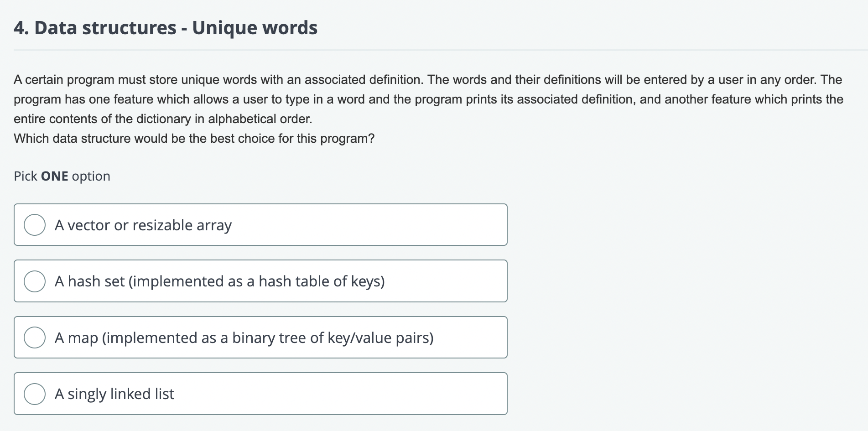Click empty area inside the vector option box
The height and width of the screenshot is (431, 868).
[x=369, y=225]
